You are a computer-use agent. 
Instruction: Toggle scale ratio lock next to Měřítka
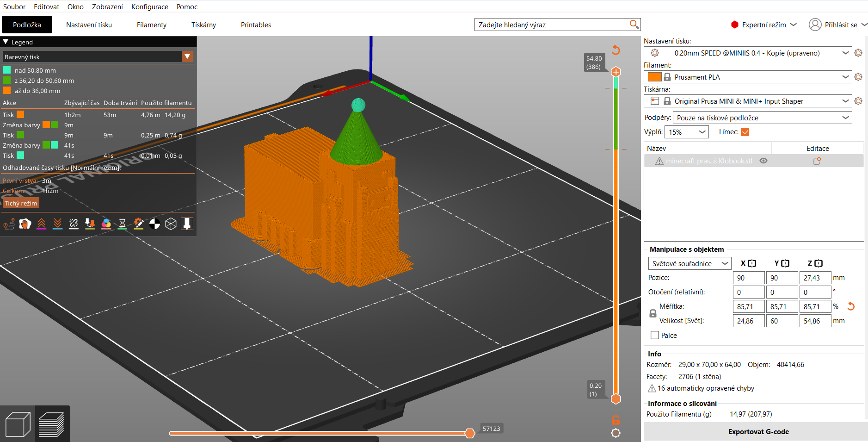pos(653,313)
